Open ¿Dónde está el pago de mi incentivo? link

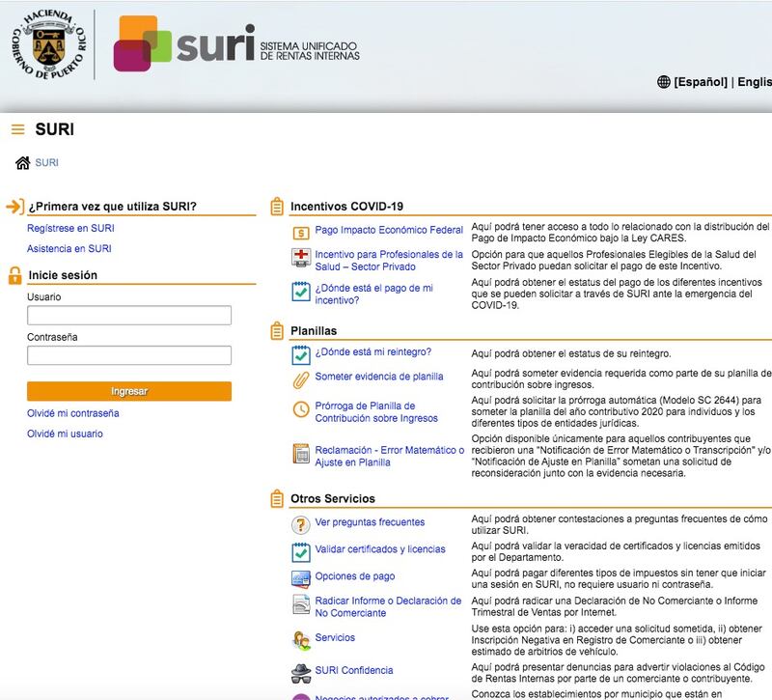click(374, 294)
